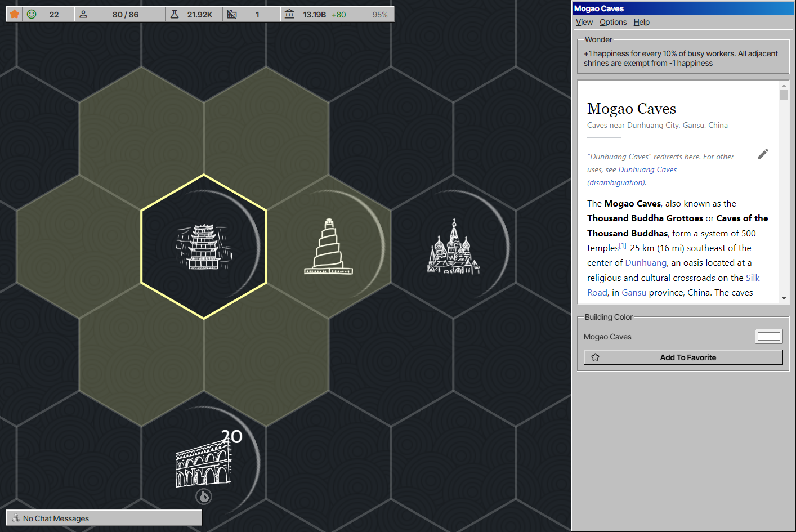The width and height of the screenshot is (796, 532).
Task: Select the Mogao Caves building tile
Action: point(204,247)
